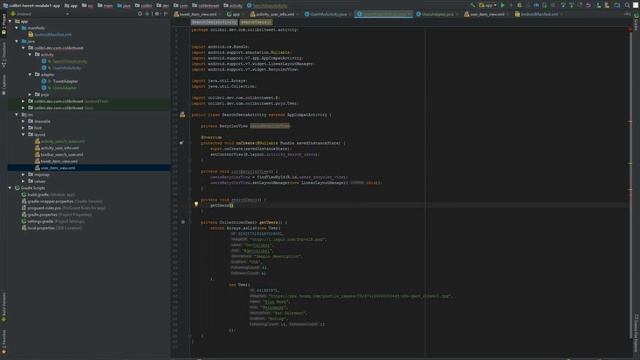This screenshot has width=640, height=360.
Task: Collapse the manifests folder
Action: tap(17, 28)
